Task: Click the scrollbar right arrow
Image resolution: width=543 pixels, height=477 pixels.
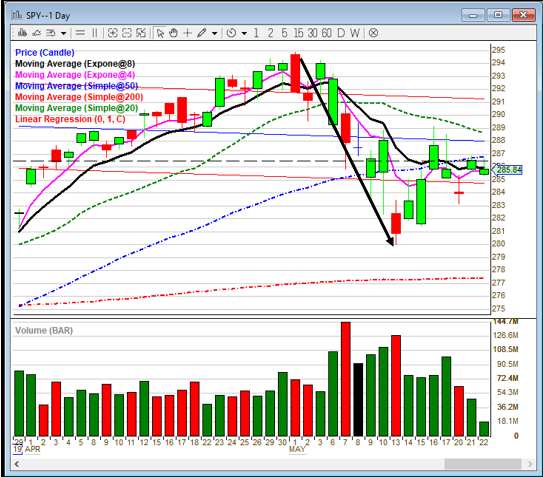Action: tap(530, 464)
